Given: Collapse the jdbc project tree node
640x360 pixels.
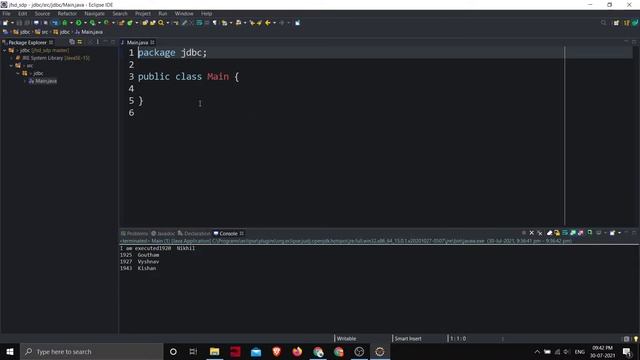Looking at the screenshot, I should (4, 51).
